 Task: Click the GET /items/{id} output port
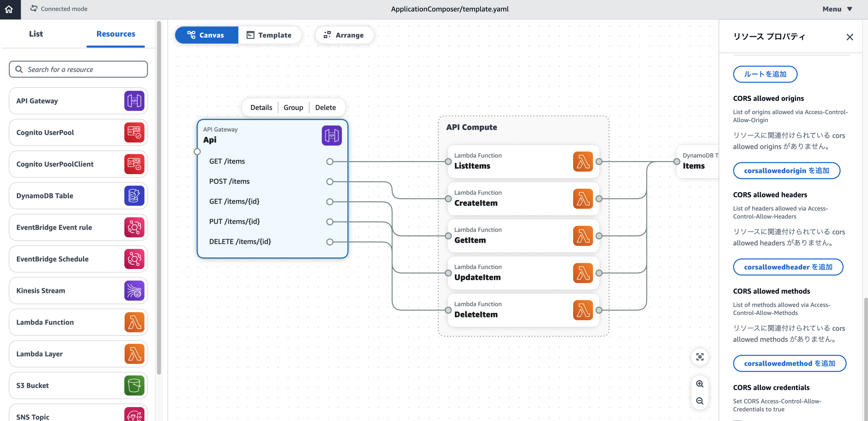click(x=330, y=202)
